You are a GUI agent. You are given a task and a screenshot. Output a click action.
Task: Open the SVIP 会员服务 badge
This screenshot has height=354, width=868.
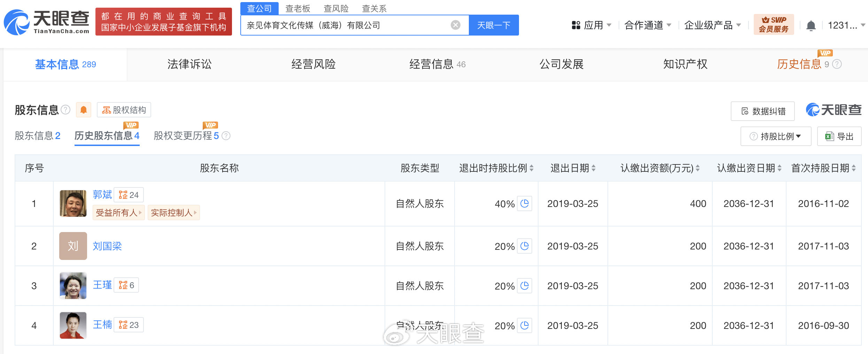tap(774, 25)
